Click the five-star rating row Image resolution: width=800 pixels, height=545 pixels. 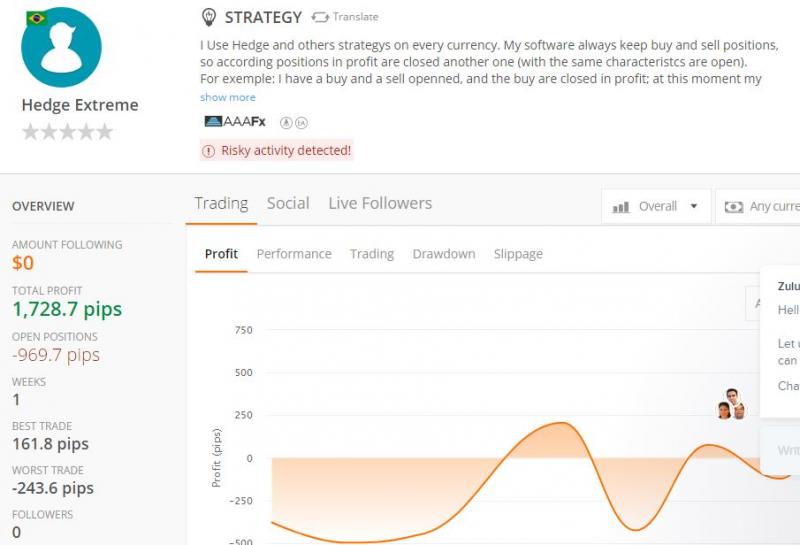click(x=67, y=132)
